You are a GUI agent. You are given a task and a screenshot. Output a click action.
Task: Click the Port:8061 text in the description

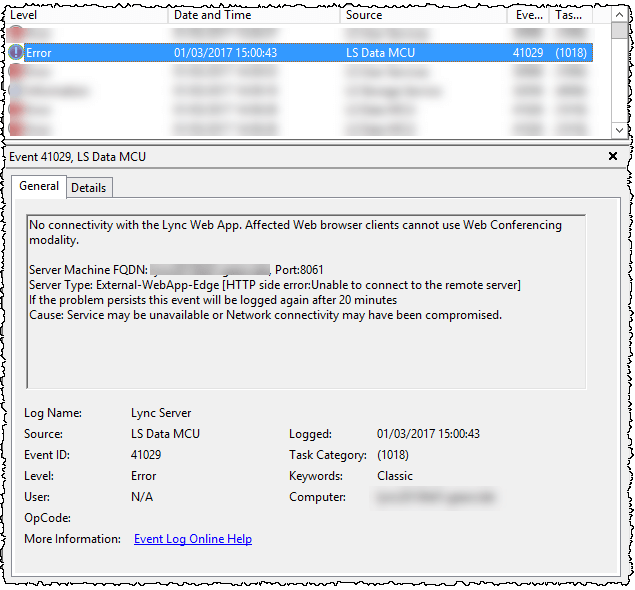pyautogui.click(x=299, y=270)
